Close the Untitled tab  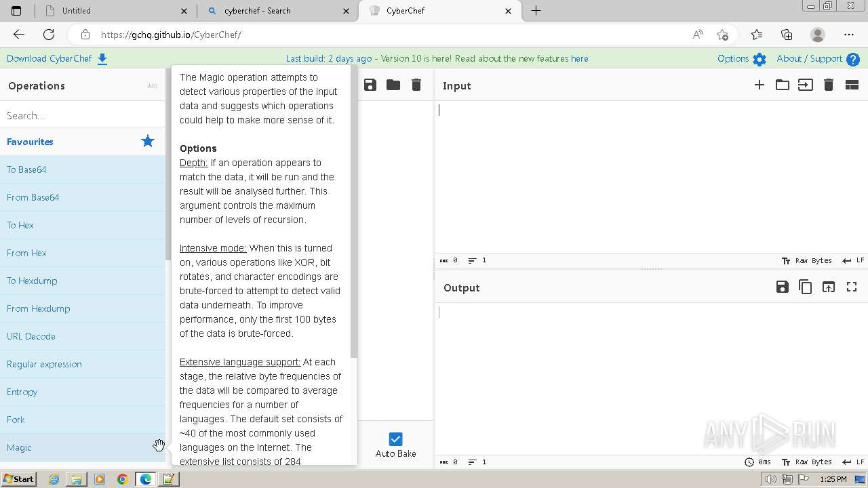click(x=184, y=11)
